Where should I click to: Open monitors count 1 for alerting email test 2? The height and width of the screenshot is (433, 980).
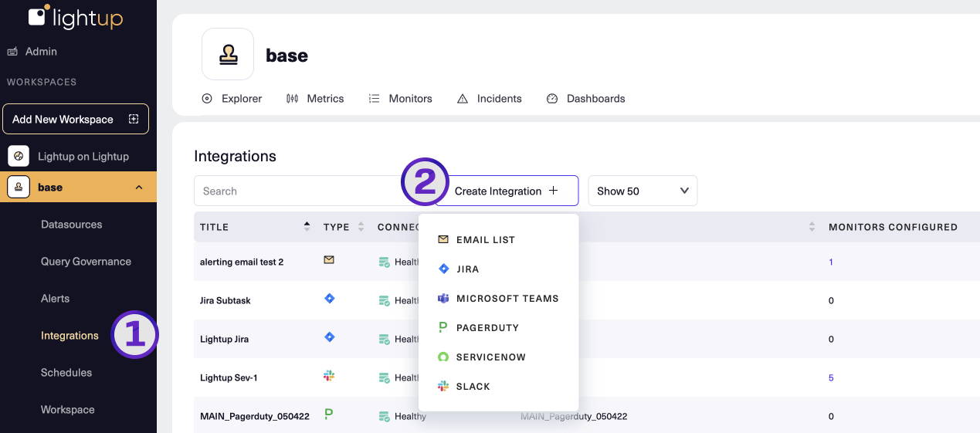pyautogui.click(x=831, y=262)
